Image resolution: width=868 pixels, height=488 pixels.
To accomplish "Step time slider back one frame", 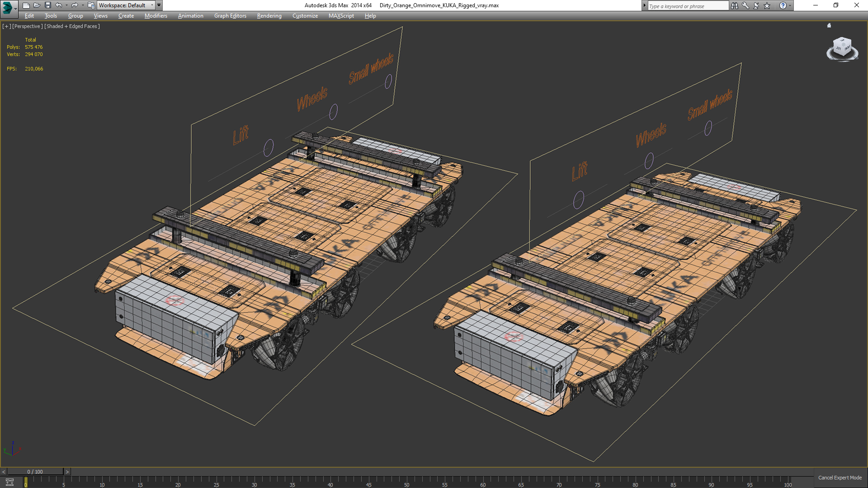I will [4, 472].
